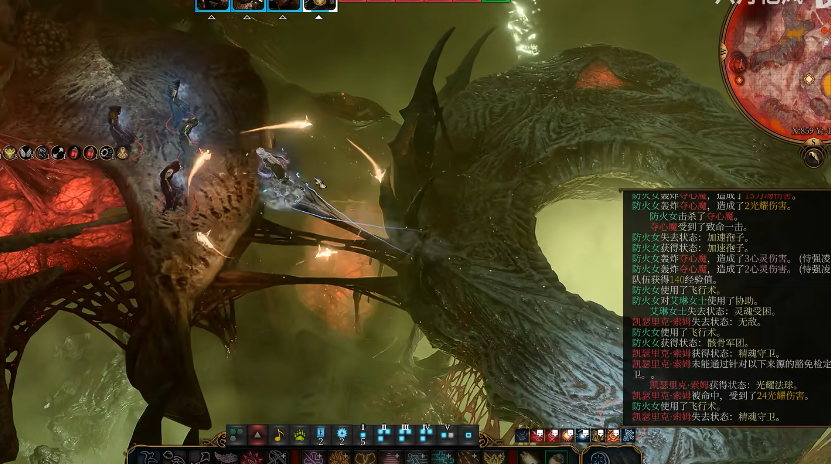
Task: Click the first red icon right of hotbar
Action: [x=537, y=435]
